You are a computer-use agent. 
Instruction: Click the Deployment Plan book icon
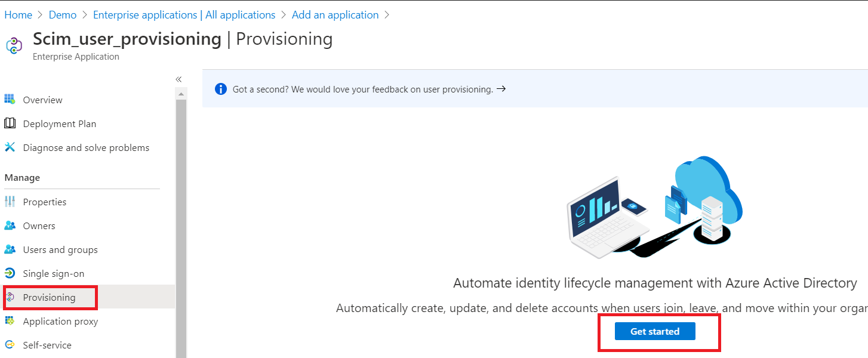coord(10,124)
